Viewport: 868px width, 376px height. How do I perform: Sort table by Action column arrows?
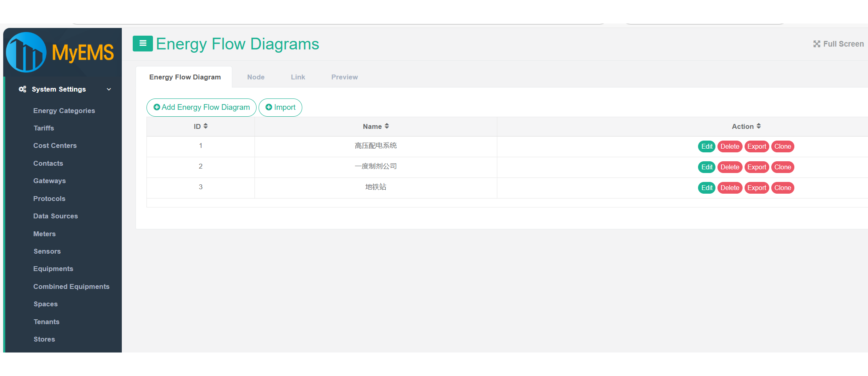759,126
